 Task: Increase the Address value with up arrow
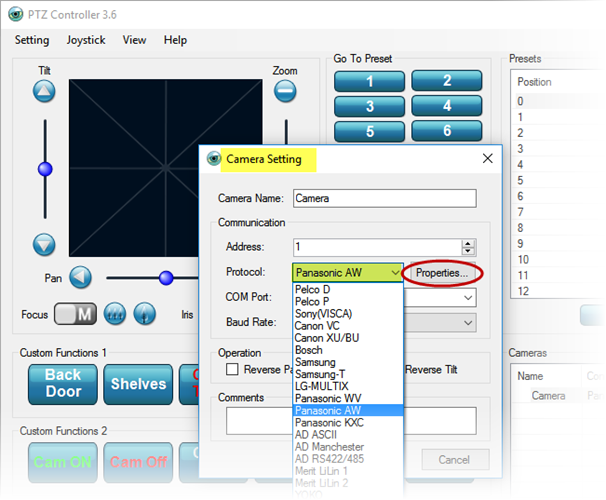tap(468, 243)
